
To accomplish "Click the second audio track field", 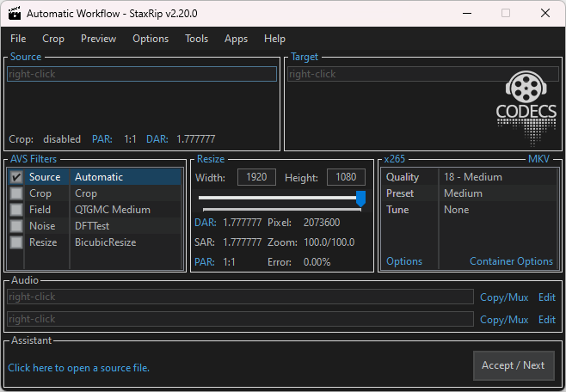I will point(240,319).
